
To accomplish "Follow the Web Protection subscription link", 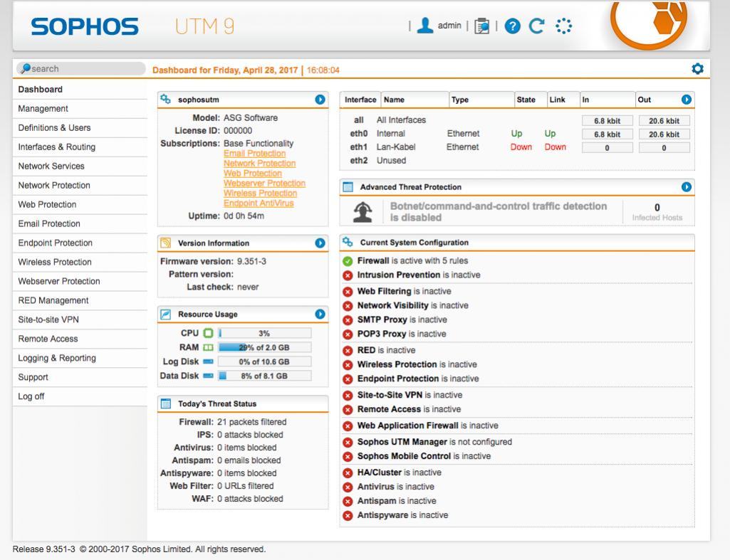I will click(252, 173).
